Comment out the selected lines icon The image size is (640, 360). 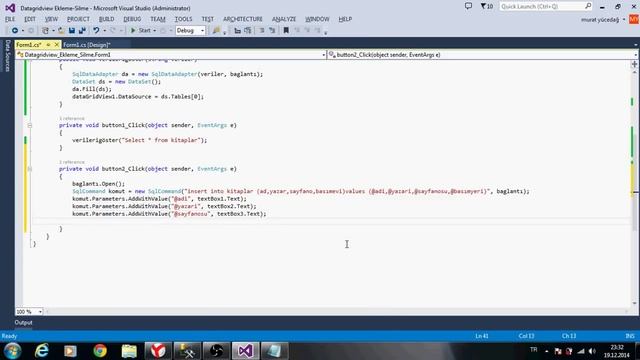tap(262, 31)
